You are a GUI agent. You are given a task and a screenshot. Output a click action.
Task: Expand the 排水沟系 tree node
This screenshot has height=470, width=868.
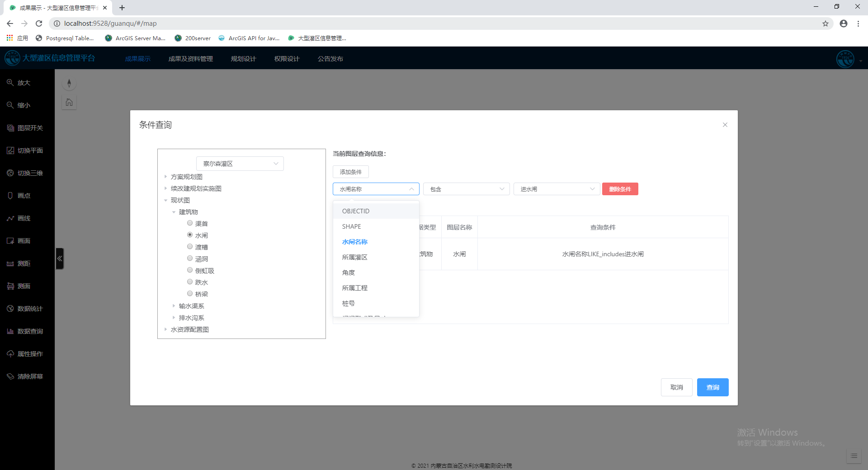tap(174, 318)
